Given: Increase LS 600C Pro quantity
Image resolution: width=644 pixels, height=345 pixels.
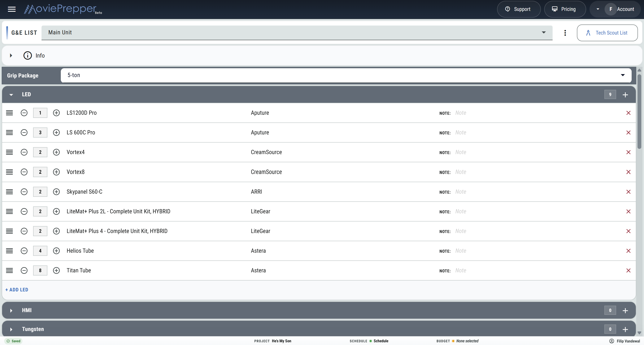Looking at the screenshot, I should 56,133.
